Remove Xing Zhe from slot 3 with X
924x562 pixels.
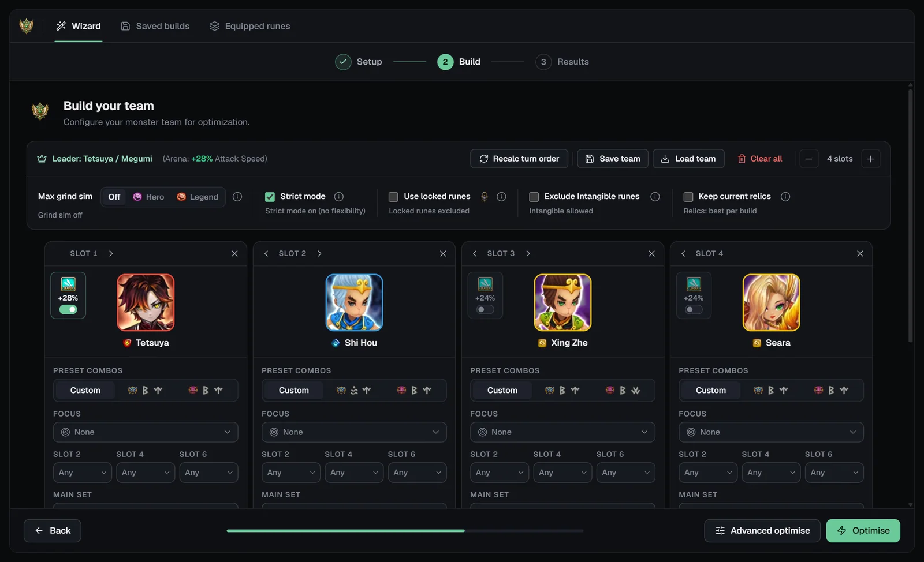point(651,253)
